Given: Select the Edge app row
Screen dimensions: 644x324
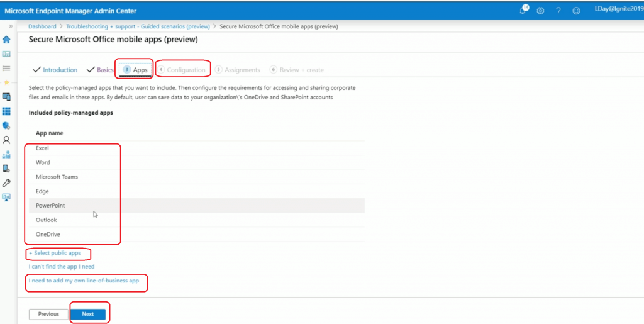Looking at the screenshot, I should click(x=197, y=191).
